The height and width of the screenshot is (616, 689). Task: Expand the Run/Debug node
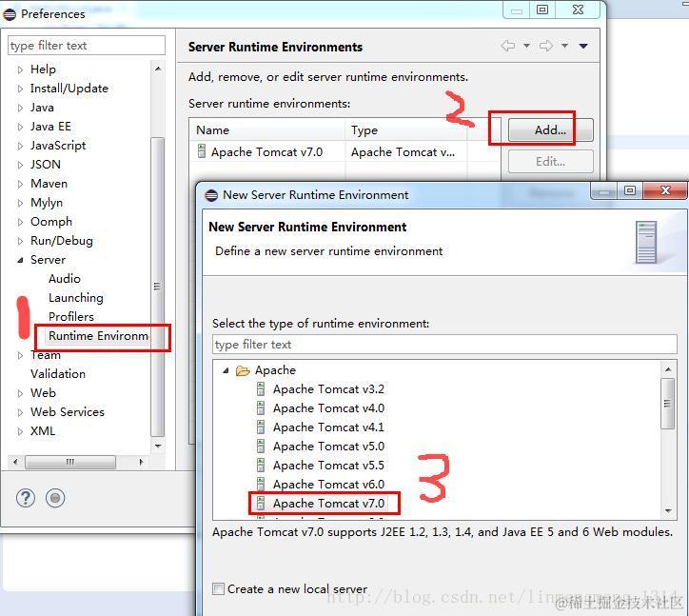pos(20,241)
